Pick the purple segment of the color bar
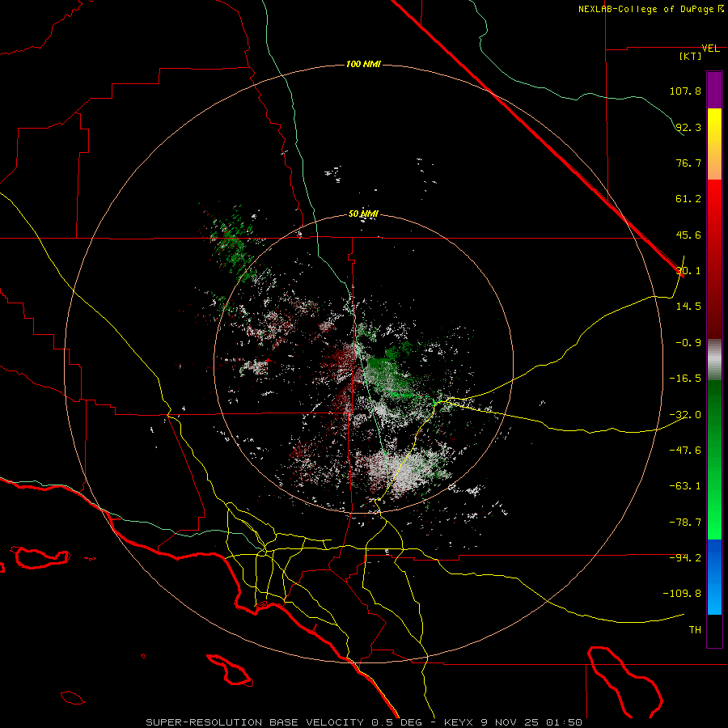The height and width of the screenshot is (728, 728). pos(714,90)
